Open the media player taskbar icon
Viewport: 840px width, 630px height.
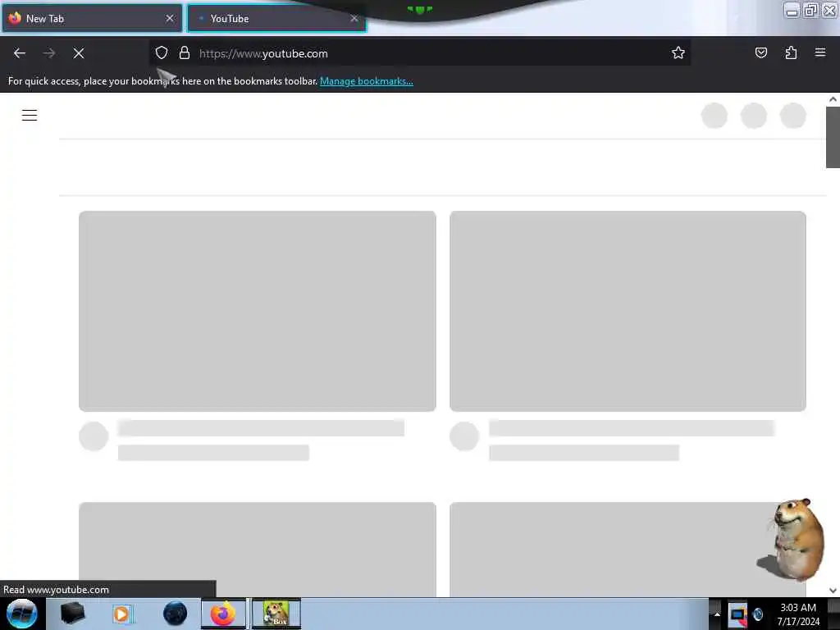(x=122, y=614)
